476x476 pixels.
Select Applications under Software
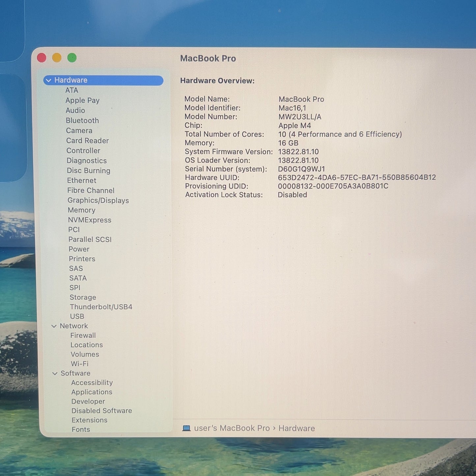92,392
